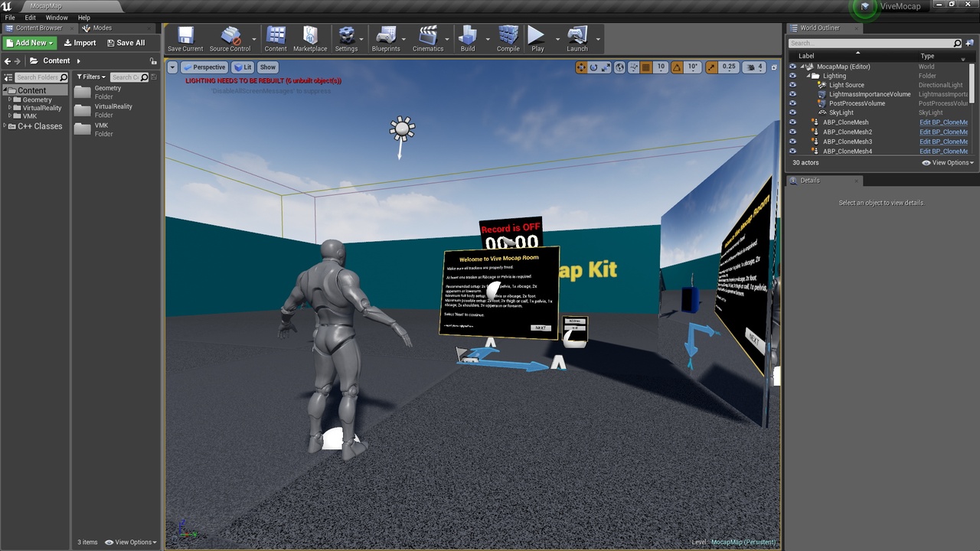Open the Add New dropdown
This screenshot has height=551, width=980.
[30, 43]
